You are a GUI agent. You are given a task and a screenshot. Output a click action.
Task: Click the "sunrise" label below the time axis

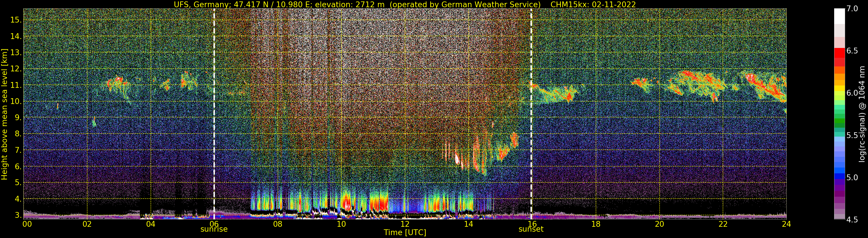pyautogui.click(x=214, y=229)
